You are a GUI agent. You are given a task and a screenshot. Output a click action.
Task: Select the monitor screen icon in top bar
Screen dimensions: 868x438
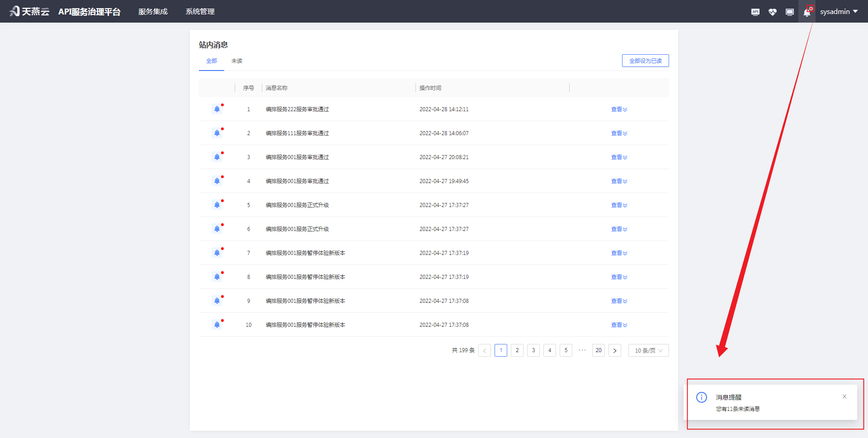[x=790, y=12]
